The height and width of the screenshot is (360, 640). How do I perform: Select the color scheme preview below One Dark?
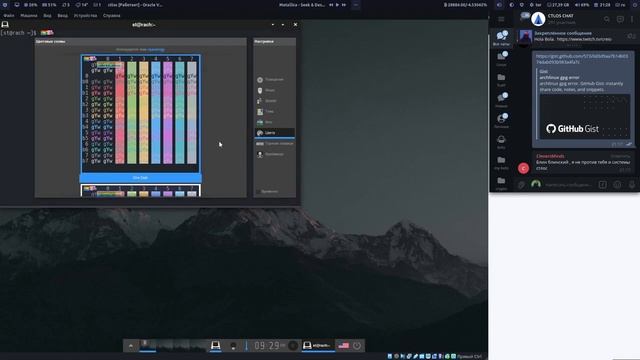140,191
